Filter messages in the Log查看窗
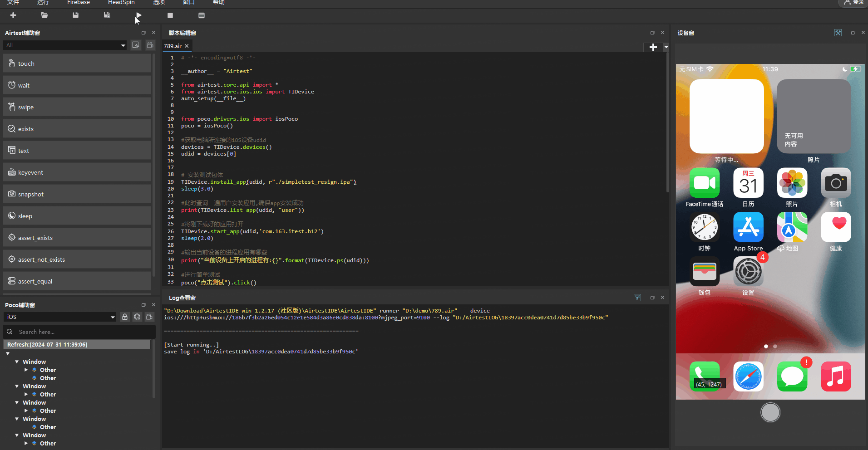The image size is (868, 450). 637,298
